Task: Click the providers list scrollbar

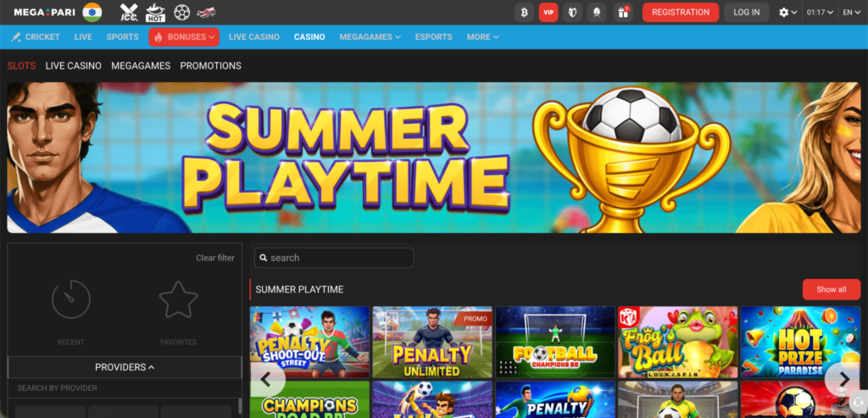Action: click(240, 406)
